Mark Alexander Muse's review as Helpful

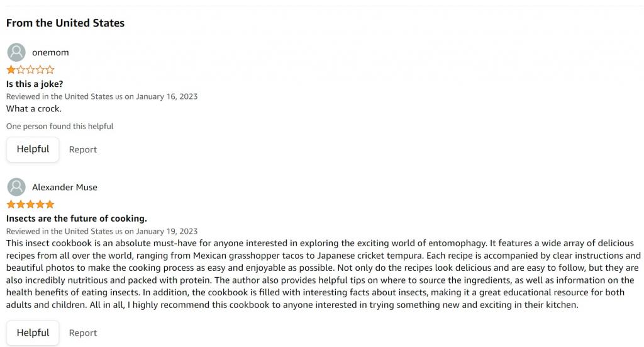click(x=33, y=333)
